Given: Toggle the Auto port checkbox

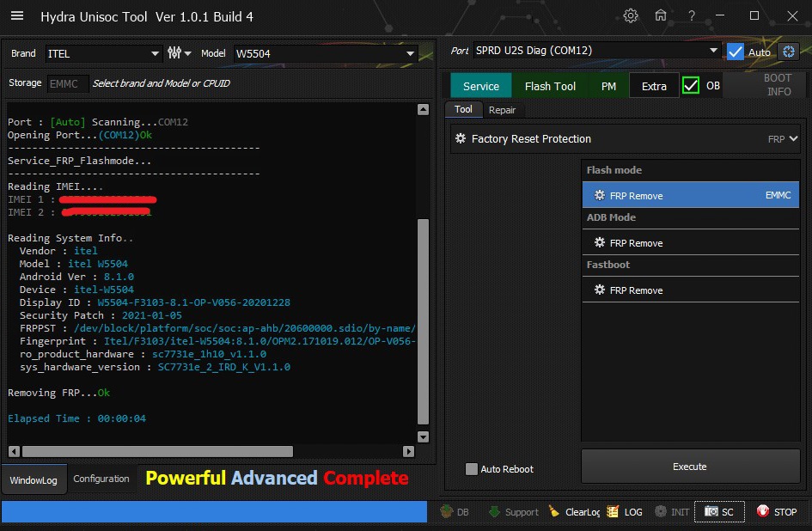Looking at the screenshot, I should [x=735, y=52].
